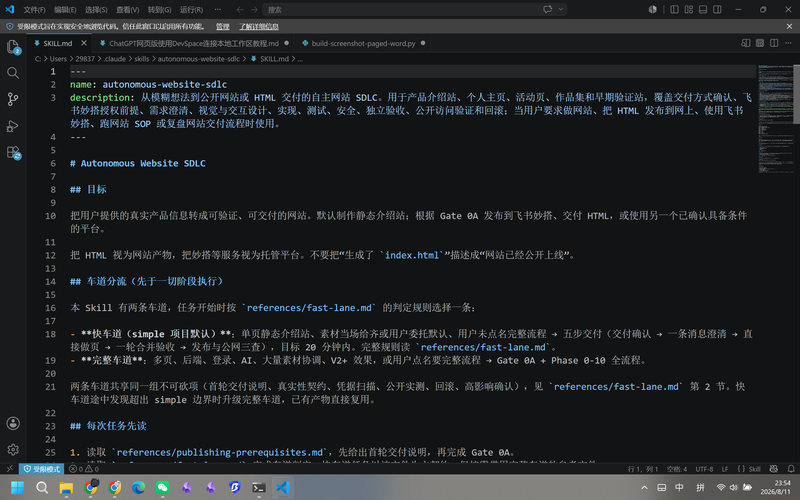Open the Explorer view in activity bar
Viewport: 800px width, 500px height.
(13, 46)
